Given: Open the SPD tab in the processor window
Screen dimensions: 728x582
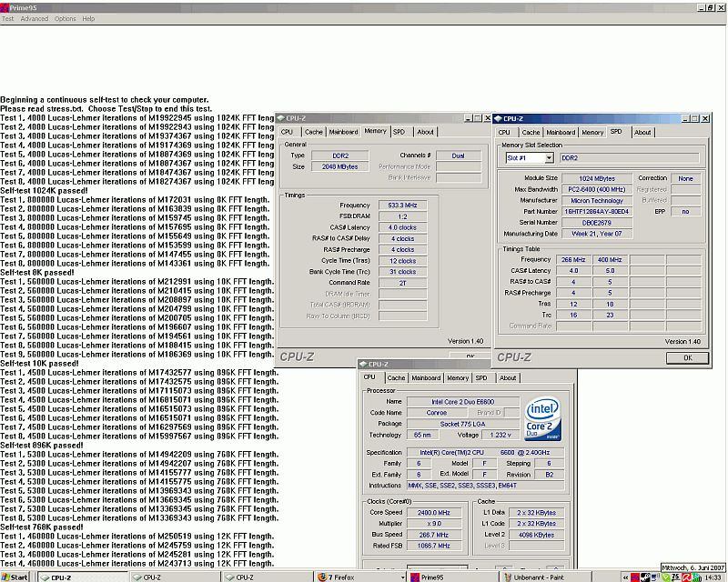Looking at the screenshot, I should [482, 377].
